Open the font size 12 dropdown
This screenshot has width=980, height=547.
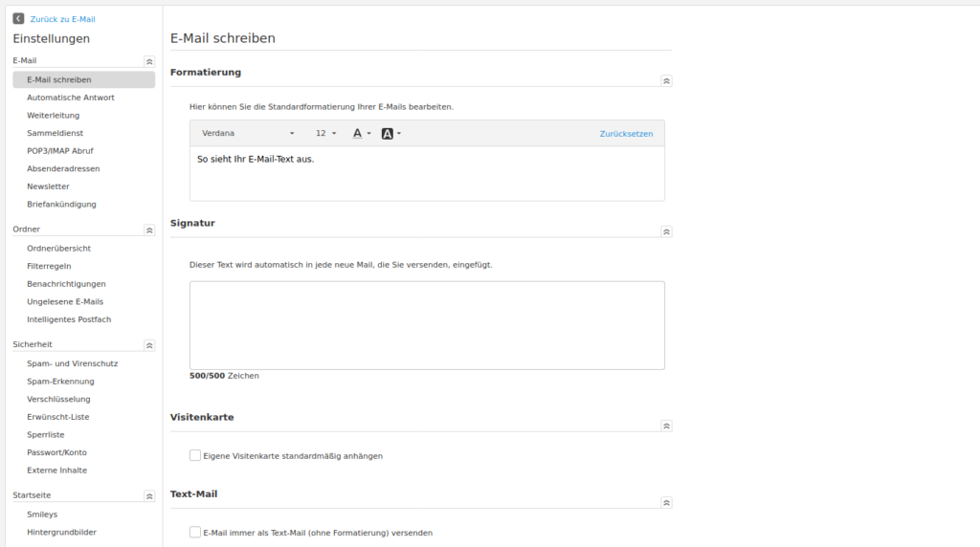click(325, 134)
